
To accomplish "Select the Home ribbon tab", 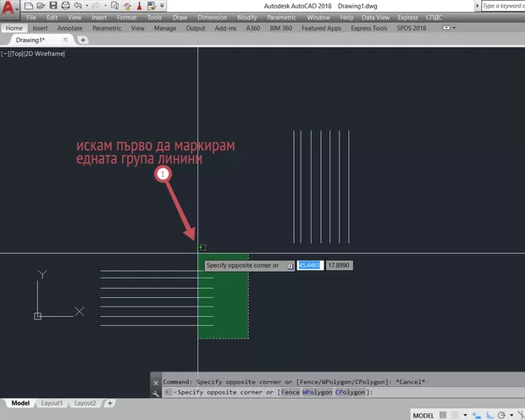I will tap(14, 28).
